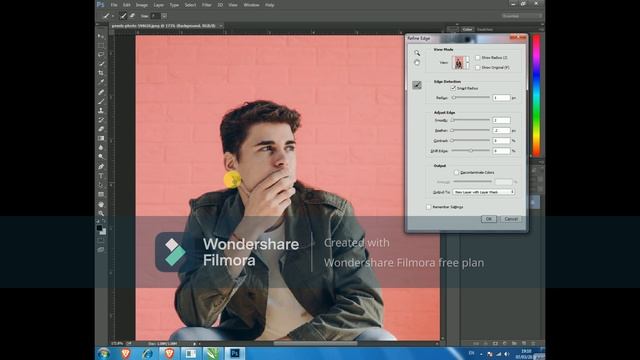Select the Rectangle shape tool
Viewport: 640px width, 360px height.
click(101, 195)
